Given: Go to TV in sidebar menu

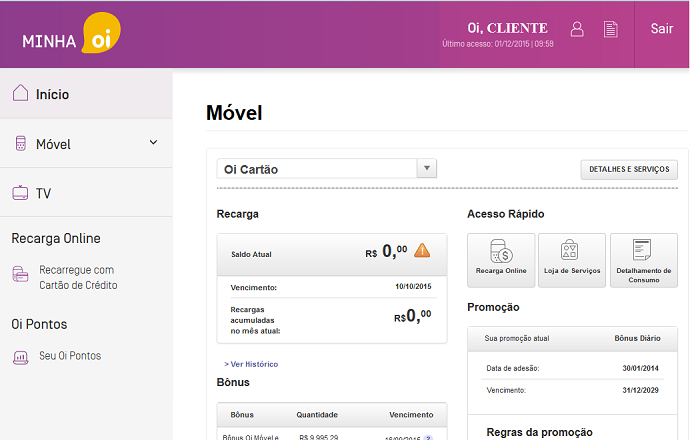Looking at the screenshot, I should coord(43,193).
